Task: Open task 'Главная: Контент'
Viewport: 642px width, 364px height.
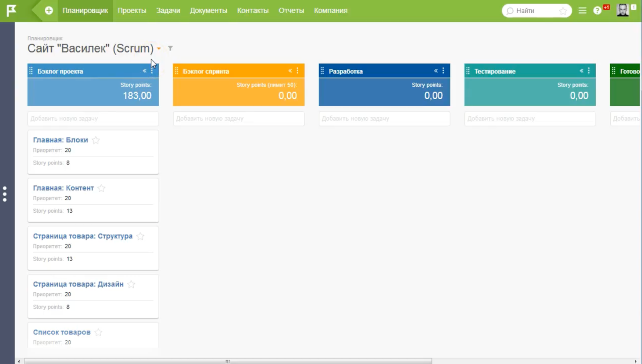Action: click(x=63, y=188)
